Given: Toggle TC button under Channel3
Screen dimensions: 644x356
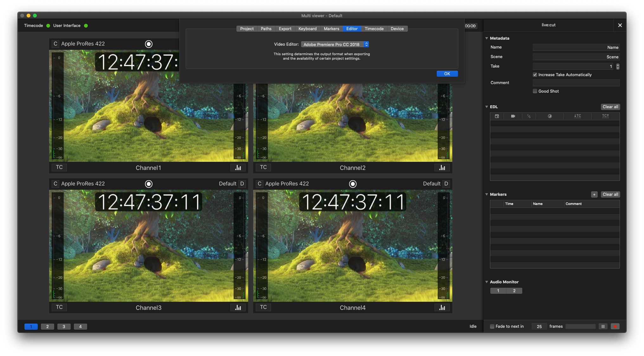Looking at the screenshot, I should click(59, 307).
